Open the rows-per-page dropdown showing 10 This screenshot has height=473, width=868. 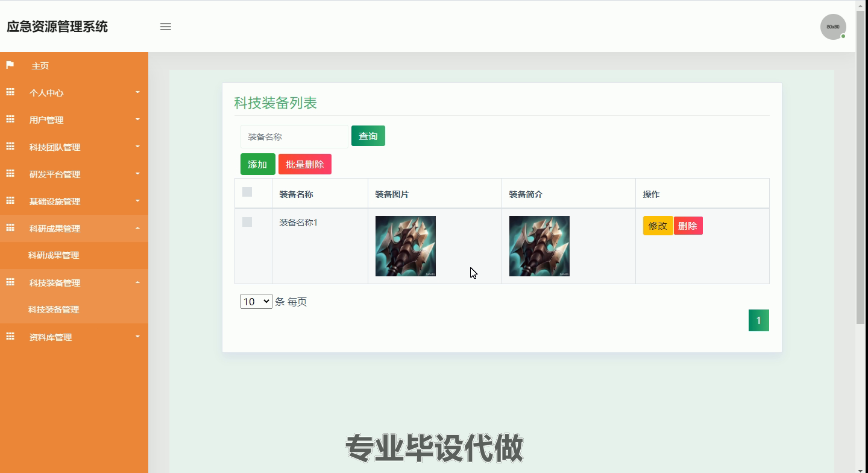click(x=256, y=302)
